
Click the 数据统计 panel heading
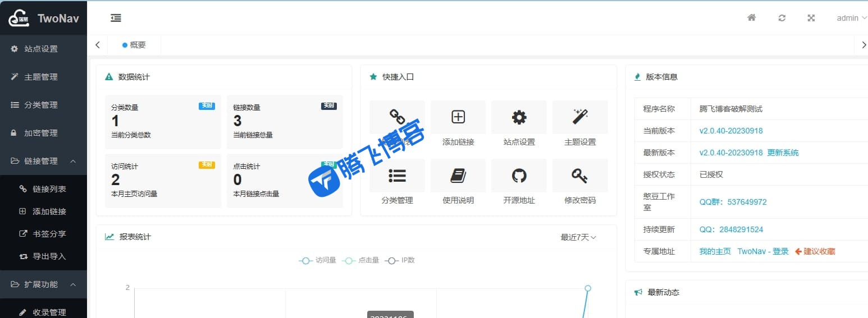(134, 77)
